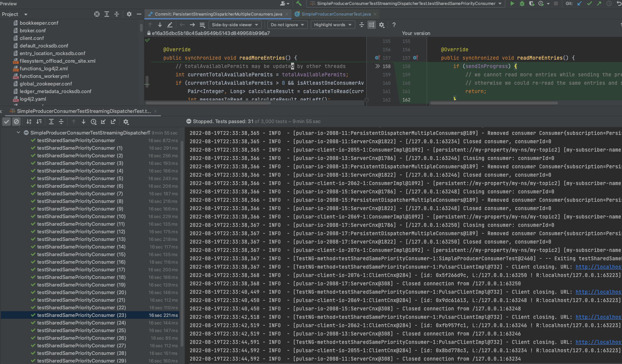Toggle synchronize scrolling in diff viewer

point(372,25)
